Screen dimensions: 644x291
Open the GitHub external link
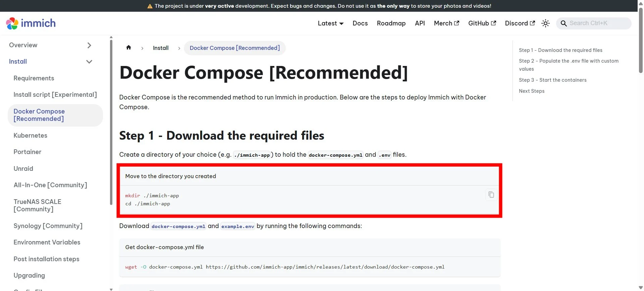coord(482,23)
